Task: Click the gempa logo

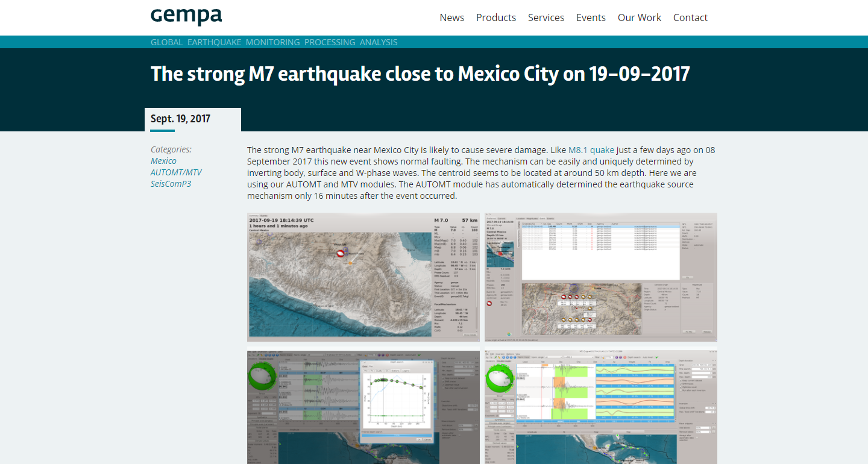Action: coord(186,16)
